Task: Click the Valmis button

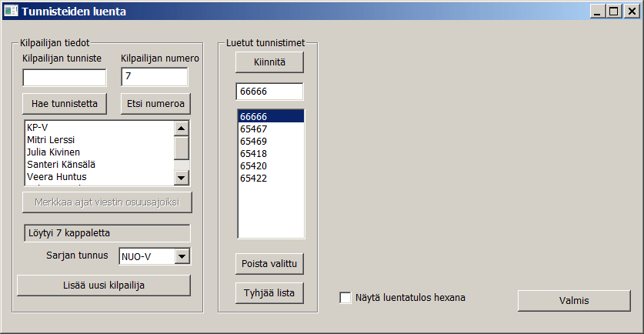Action: [x=573, y=301]
